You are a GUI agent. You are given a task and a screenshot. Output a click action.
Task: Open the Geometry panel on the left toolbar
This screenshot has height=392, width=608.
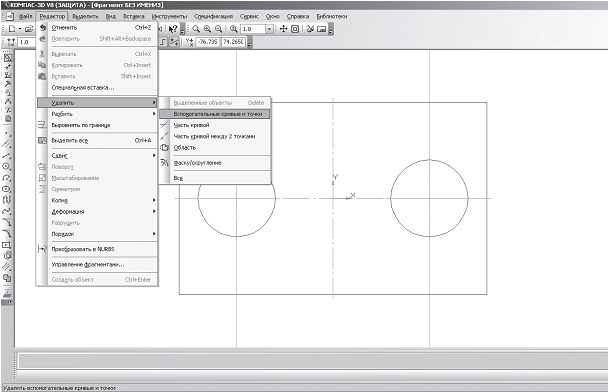click(7, 58)
